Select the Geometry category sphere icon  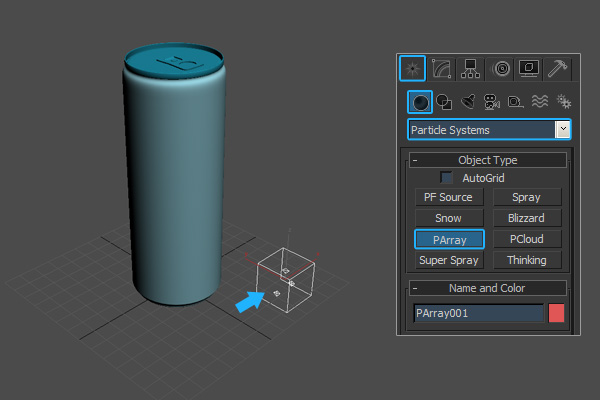pyautogui.click(x=421, y=101)
